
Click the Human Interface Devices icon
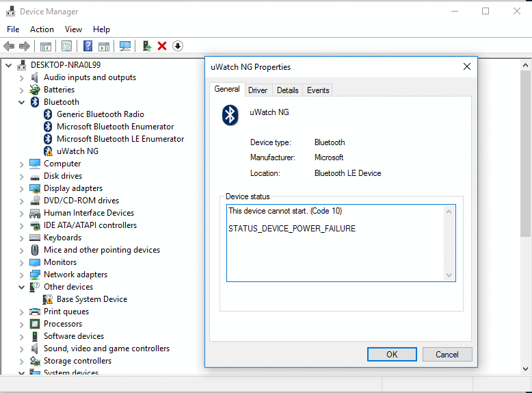35,213
